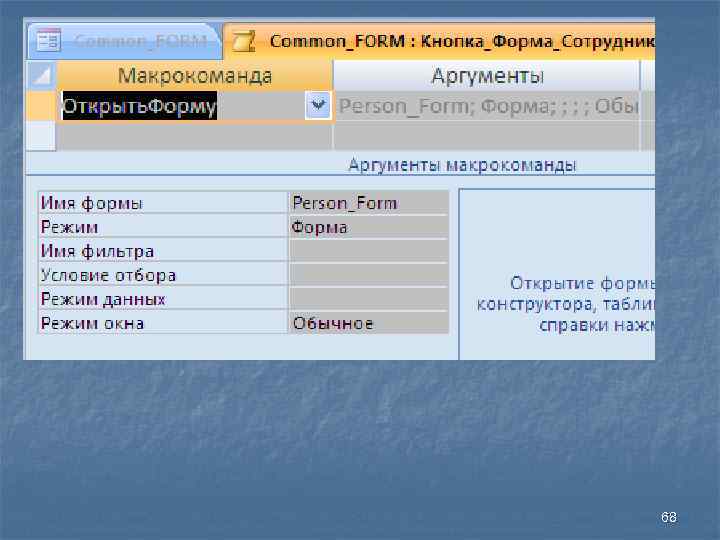The width and height of the screenshot is (720, 540).
Task: Click the Режим окна value Обычное
Action: 369,323
